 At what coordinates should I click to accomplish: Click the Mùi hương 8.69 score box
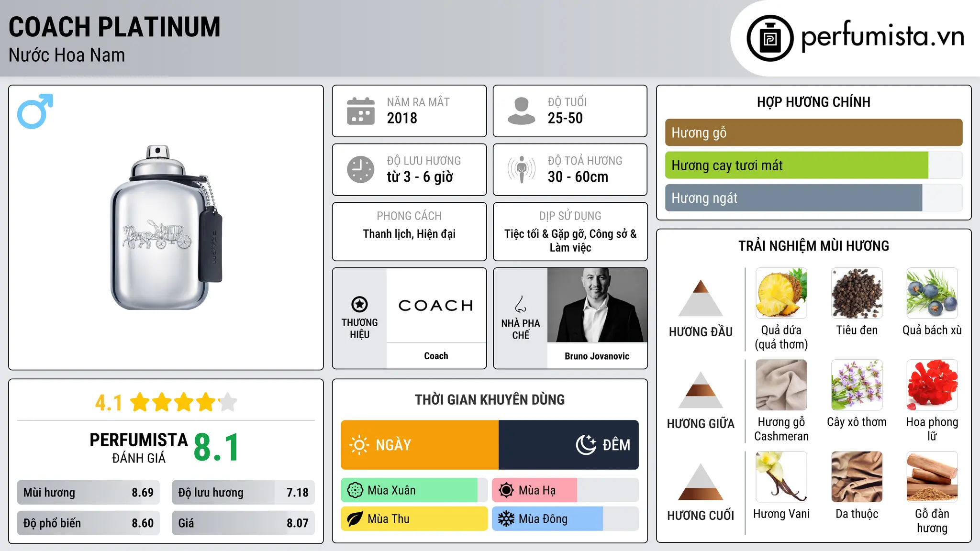coord(89,493)
